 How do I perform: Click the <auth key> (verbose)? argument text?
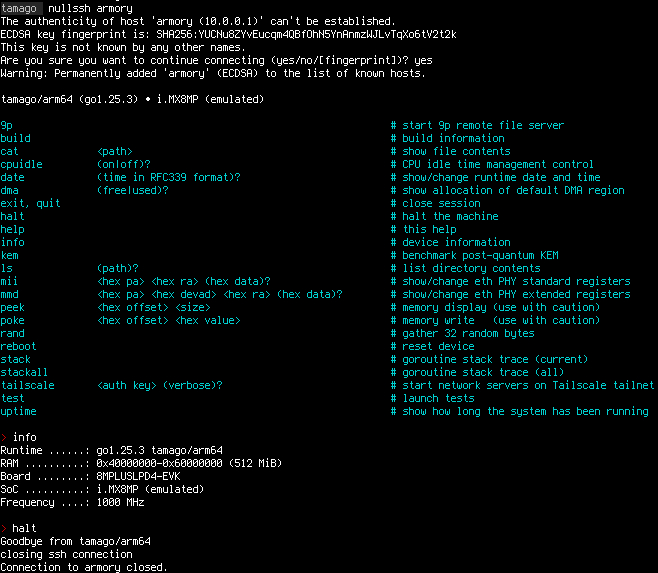click(160, 385)
